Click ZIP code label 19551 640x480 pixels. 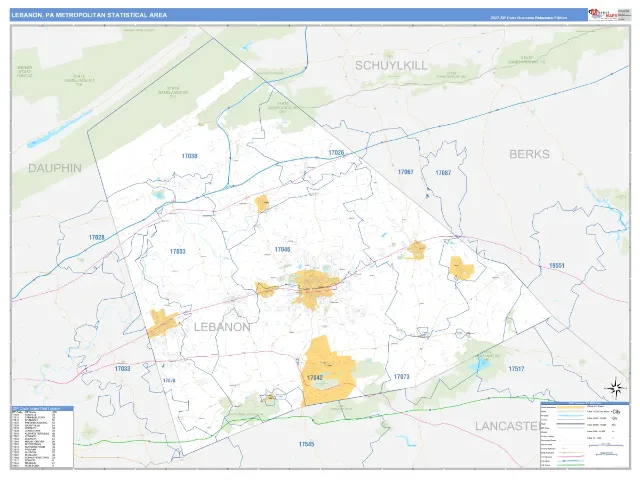coord(557,266)
